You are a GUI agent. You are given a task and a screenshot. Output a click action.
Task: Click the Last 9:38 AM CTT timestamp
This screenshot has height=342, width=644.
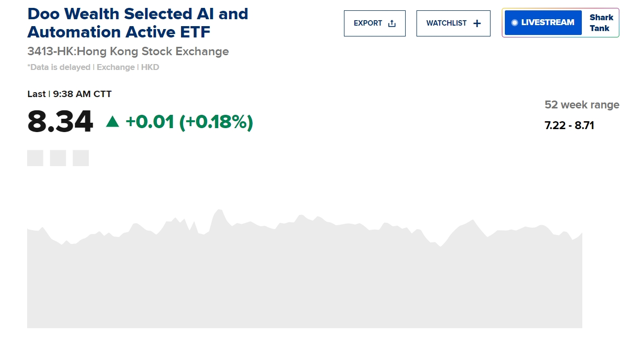coord(70,94)
